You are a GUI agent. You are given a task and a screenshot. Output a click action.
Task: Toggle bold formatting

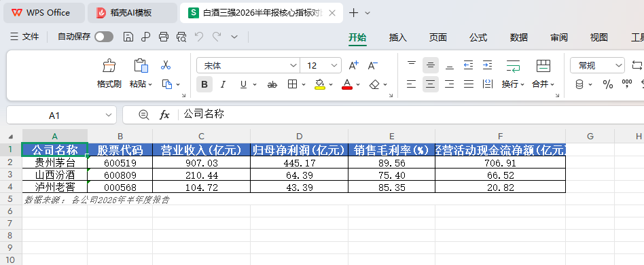[204, 85]
